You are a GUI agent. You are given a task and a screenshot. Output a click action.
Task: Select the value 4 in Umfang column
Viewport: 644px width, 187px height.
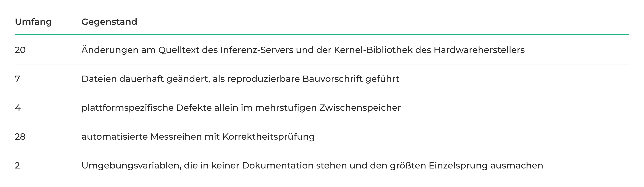click(x=18, y=108)
